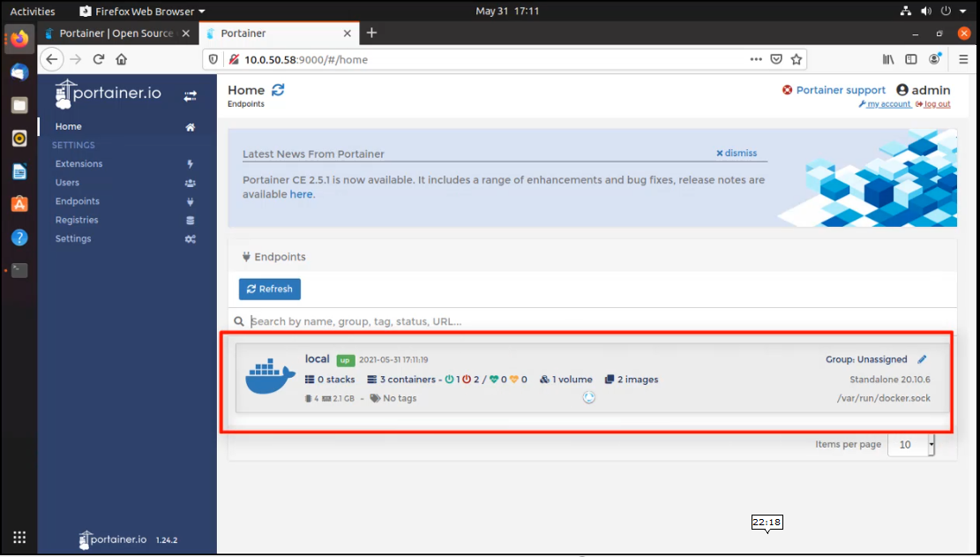Viewport: 980px width, 557px height.
Task: Switch to the Portainer Open Source tab
Action: (x=116, y=34)
